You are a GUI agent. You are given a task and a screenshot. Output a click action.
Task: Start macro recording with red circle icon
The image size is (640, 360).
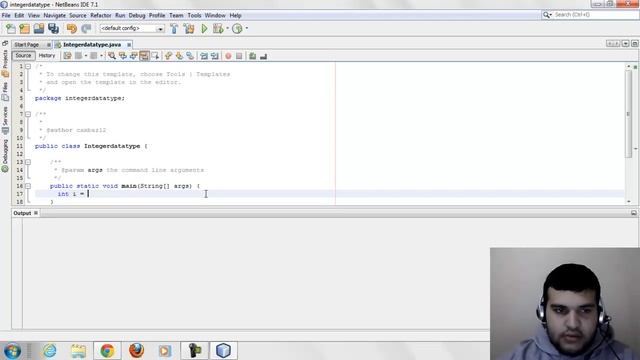point(228,56)
